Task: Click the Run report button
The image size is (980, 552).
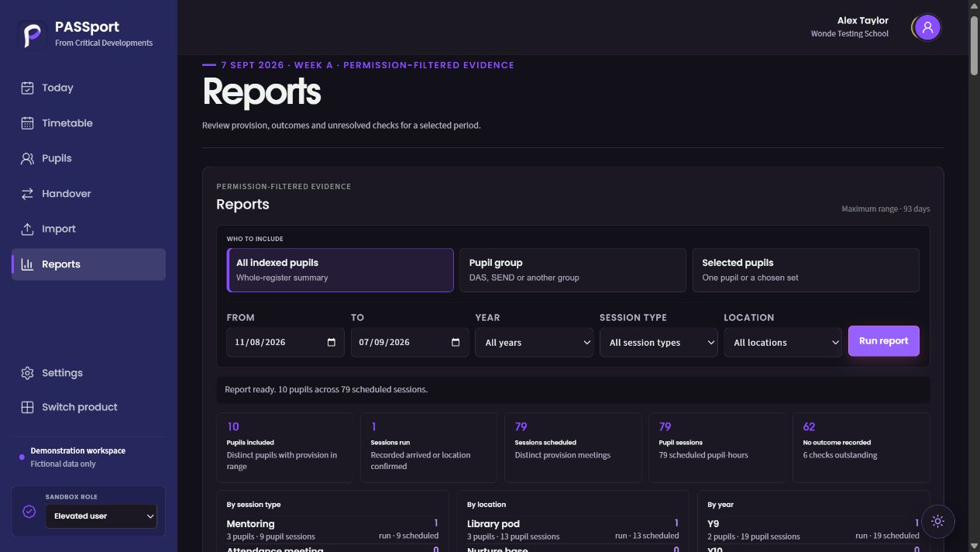Action: click(884, 341)
